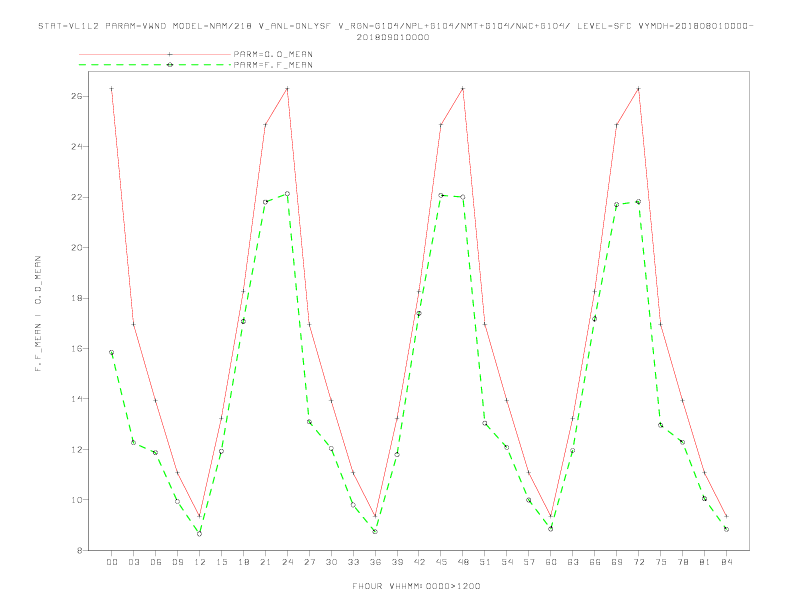Click x-axis tick label 84
This screenshot has height=612, width=792.
point(727,562)
